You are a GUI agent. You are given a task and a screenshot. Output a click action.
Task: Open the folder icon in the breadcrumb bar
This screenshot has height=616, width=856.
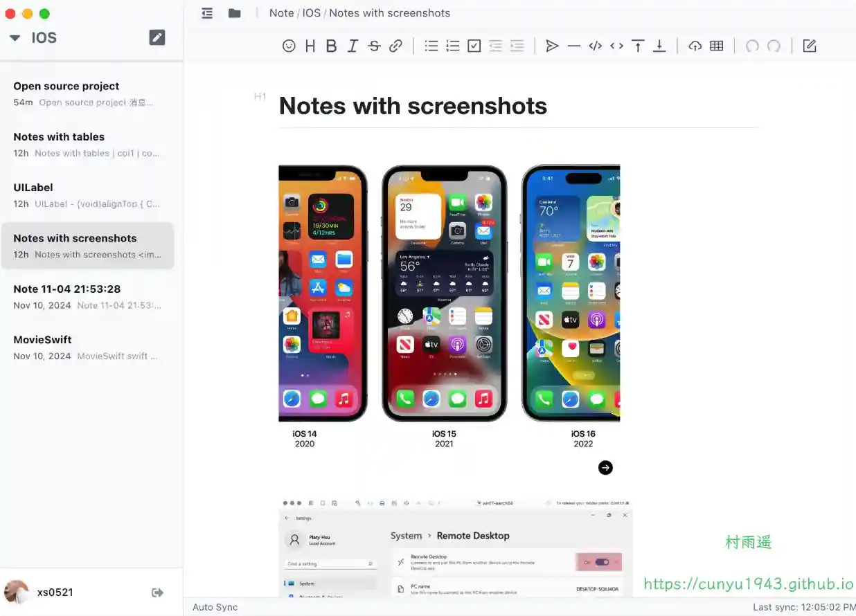click(x=235, y=13)
